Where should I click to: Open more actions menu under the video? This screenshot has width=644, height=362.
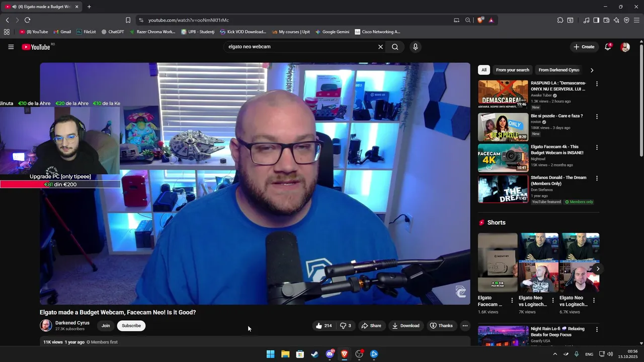465,326
